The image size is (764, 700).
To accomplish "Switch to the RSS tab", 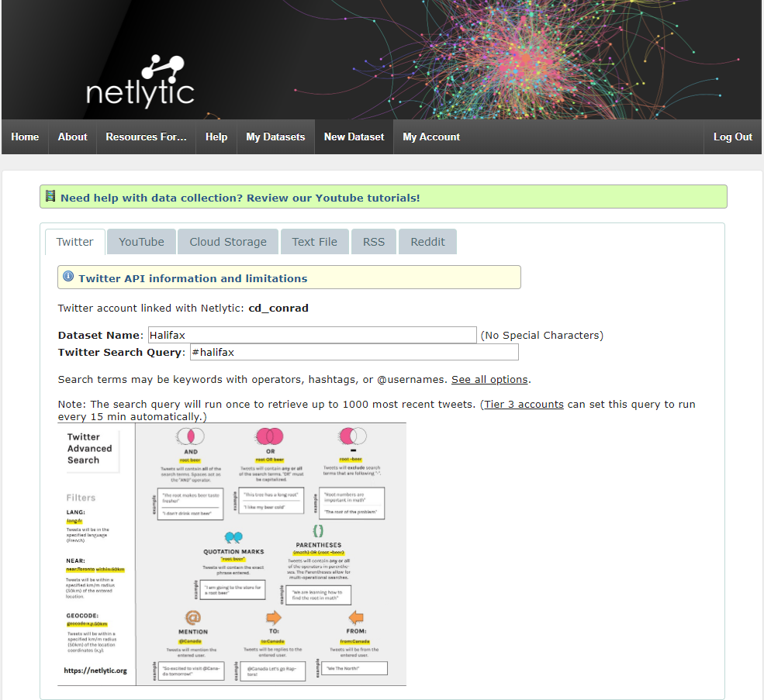I will [x=374, y=242].
